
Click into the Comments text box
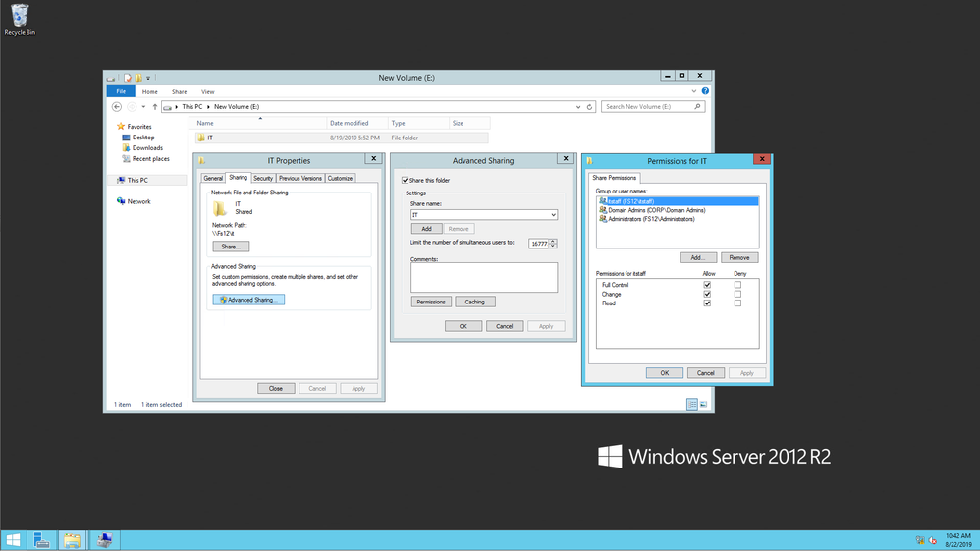484,277
